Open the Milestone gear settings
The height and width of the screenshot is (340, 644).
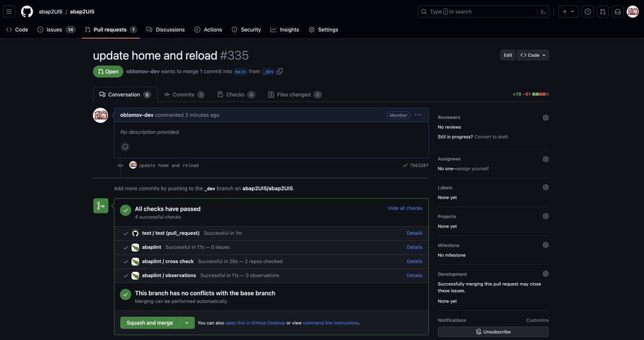(x=546, y=245)
